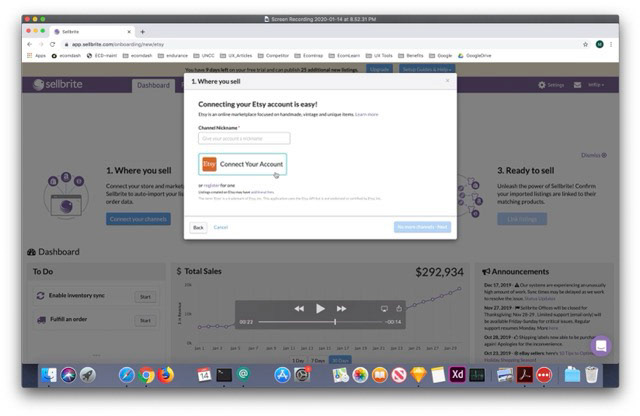
Task: Switch to the Dashboard tab
Action: click(x=153, y=85)
